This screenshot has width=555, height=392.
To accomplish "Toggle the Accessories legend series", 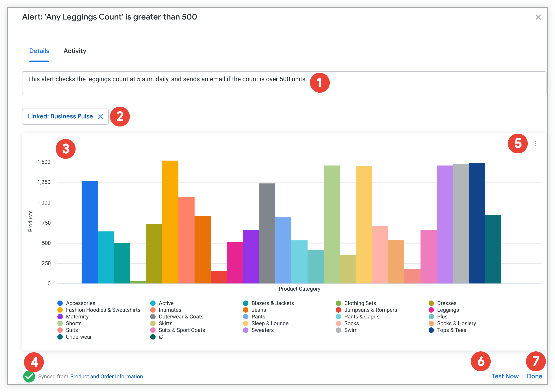I will [x=80, y=303].
